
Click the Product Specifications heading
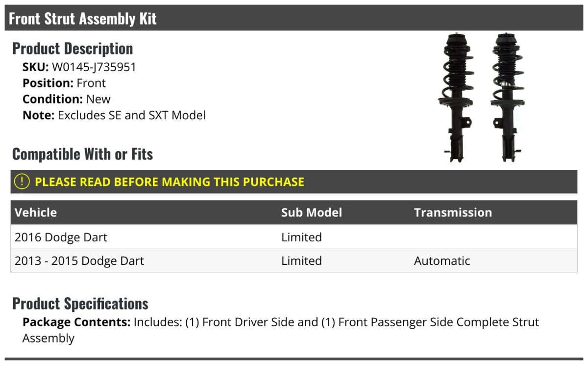pyautogui.click(x=80, y=304)
